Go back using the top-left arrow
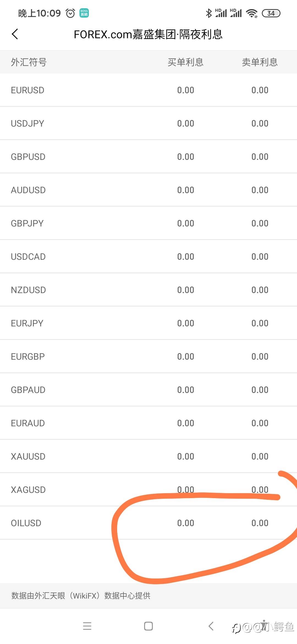Screen dimensions: 297x644 [15, 34]
